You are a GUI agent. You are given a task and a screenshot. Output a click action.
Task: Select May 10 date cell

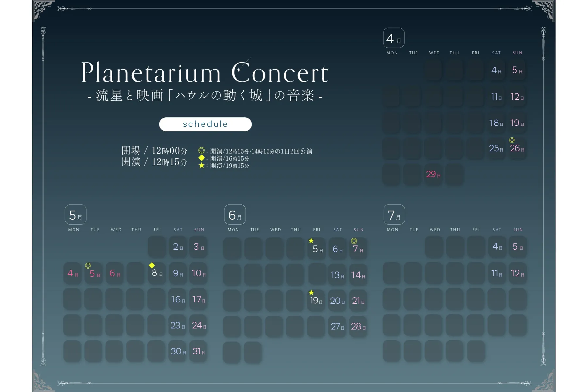(199, 273)
